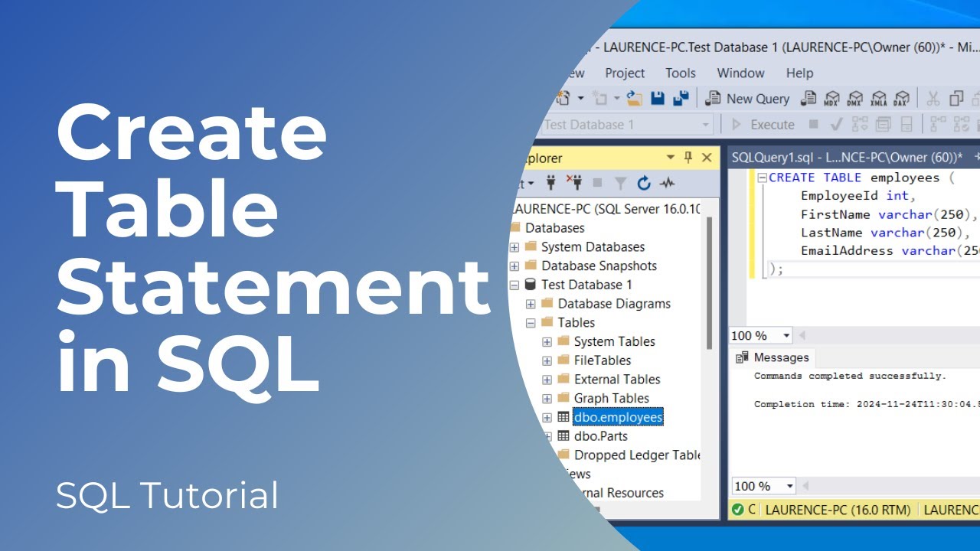
Task: Click the Save All icon
Action: tap(680, 98)
